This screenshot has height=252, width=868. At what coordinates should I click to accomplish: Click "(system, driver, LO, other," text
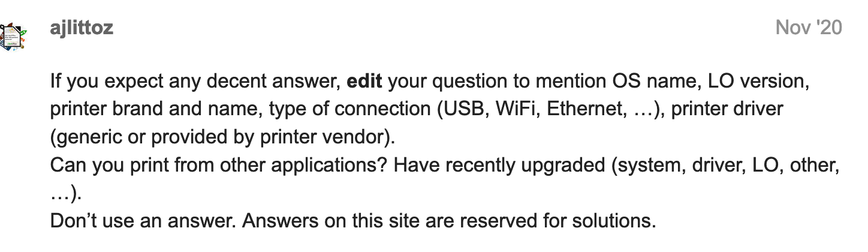[725, 165]
